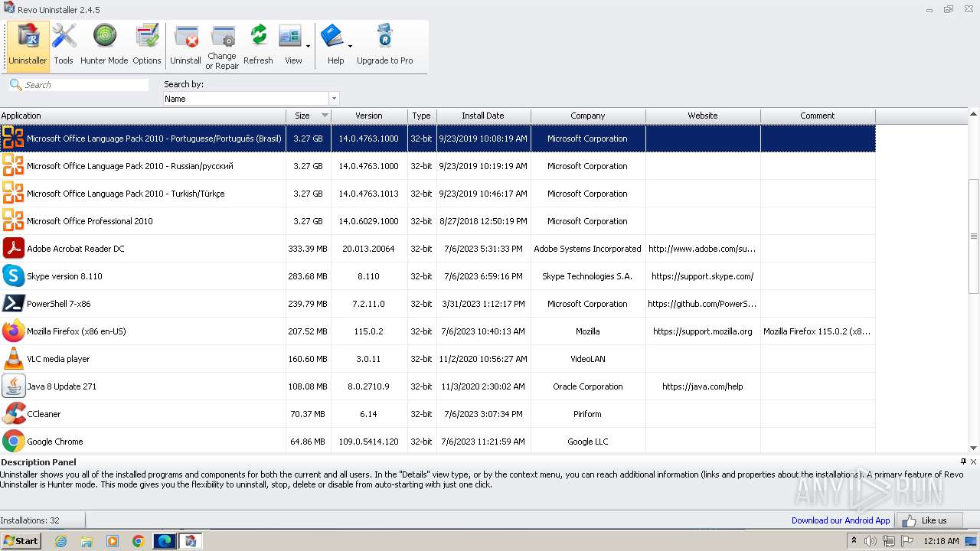Open the Windows Start menu
This screenshot has width=980, height=551.
tap(21, 540)
